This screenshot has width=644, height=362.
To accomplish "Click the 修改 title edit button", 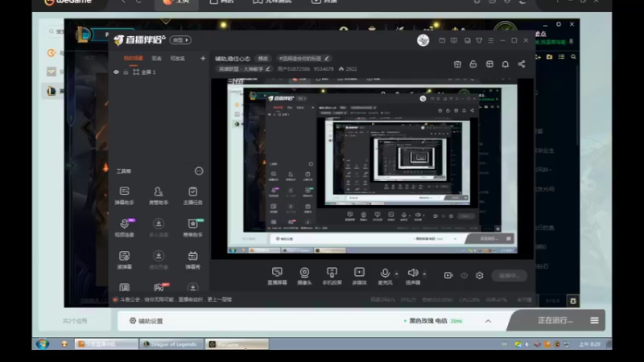I will 263,59.
